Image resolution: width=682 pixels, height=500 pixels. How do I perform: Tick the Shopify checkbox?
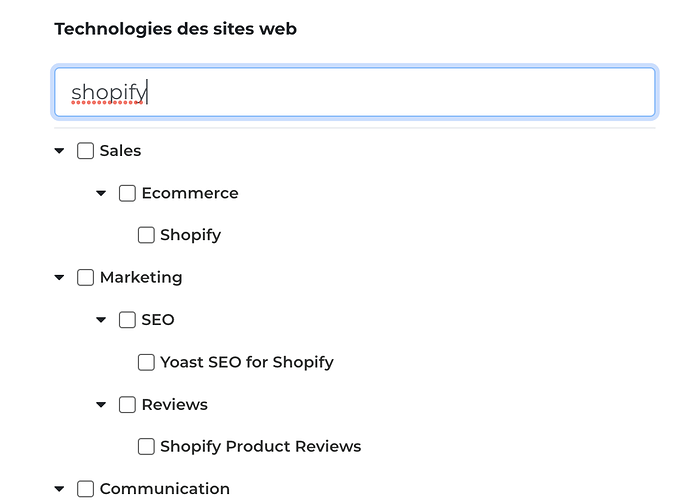click(146, 235)
